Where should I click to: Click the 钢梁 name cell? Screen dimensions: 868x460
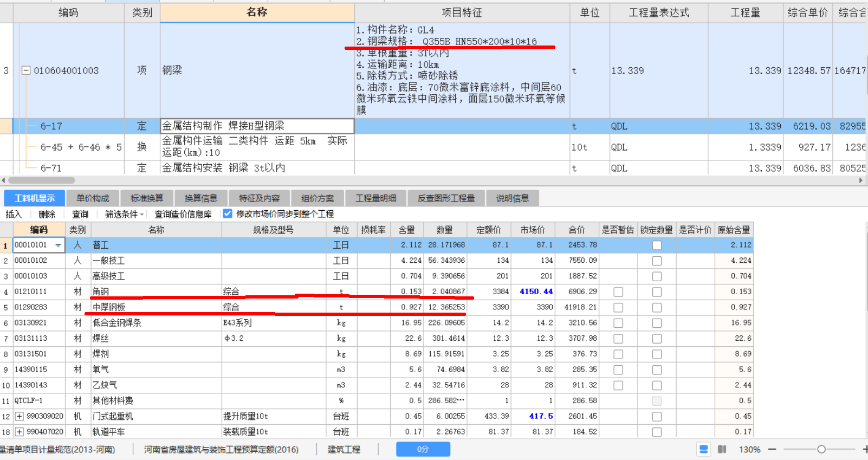tap(257, 70)
